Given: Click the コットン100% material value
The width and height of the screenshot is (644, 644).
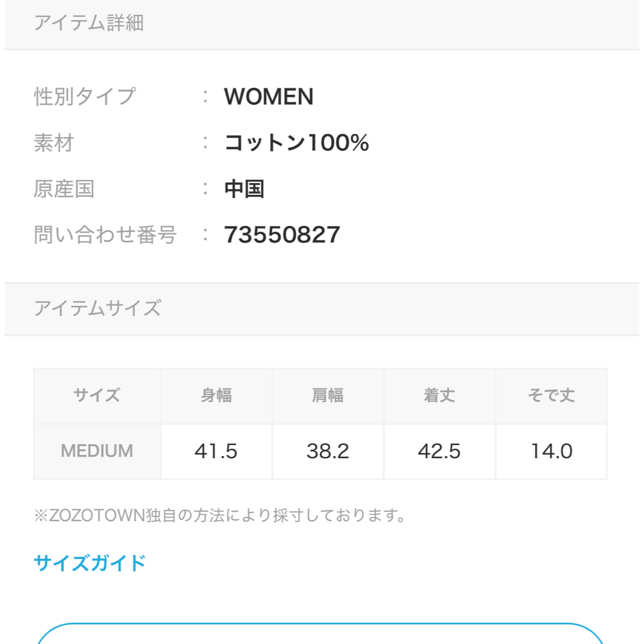Looking at the screenshot, I should (296, 143).
